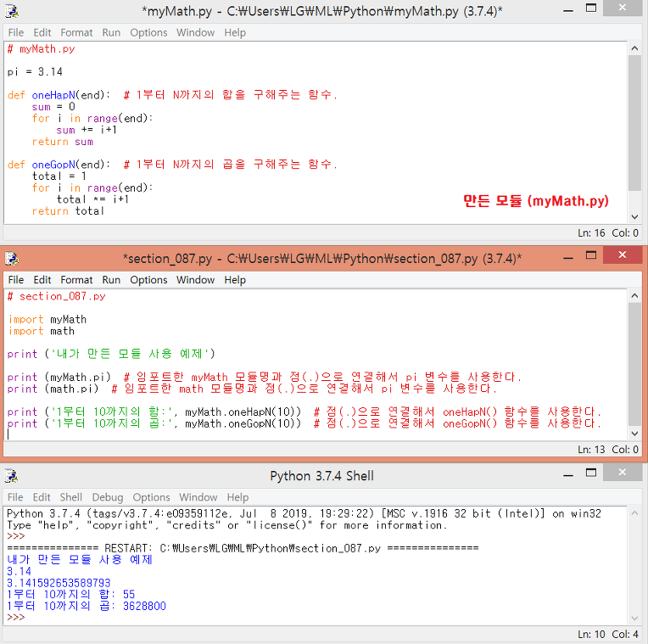This screenshot has width=648, height=644.
Task: Open the Format menu in the myMath.py window
Action: pos(76,32)
